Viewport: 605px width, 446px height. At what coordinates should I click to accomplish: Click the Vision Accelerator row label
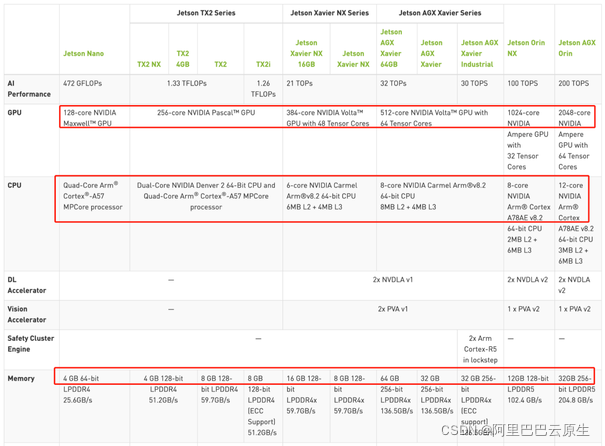[27, 314]
